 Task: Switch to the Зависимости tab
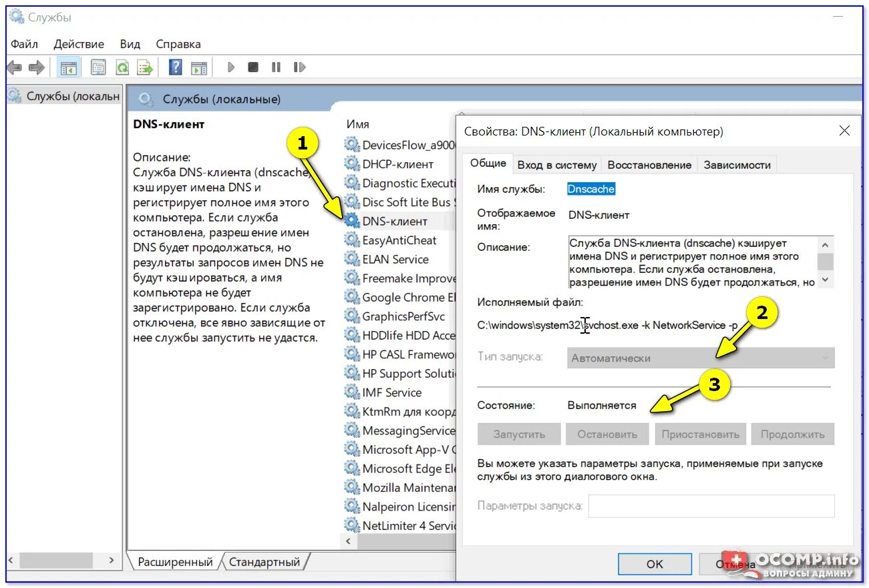[x=737, y=165]
